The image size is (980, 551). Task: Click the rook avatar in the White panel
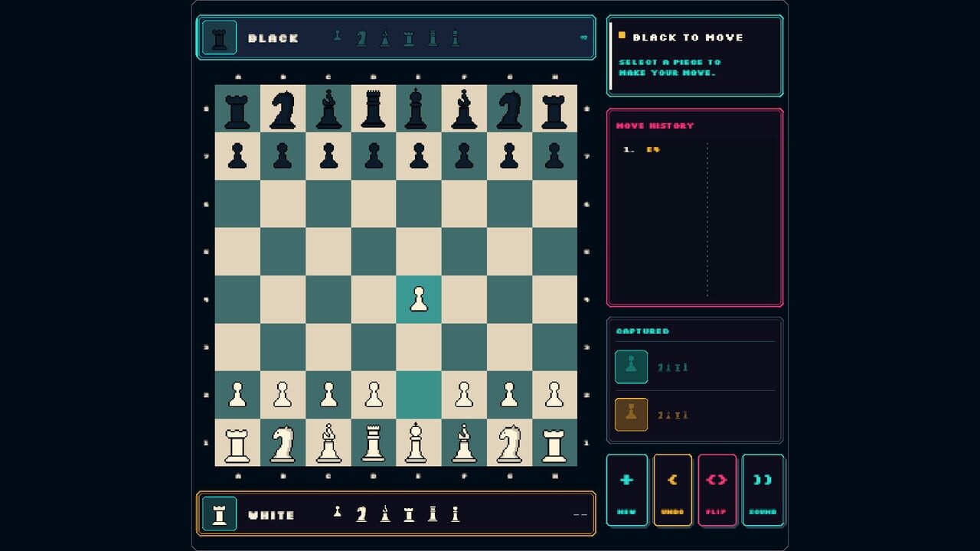(220, 514)
